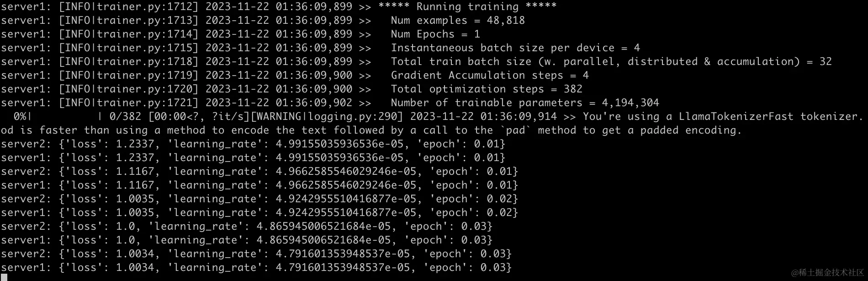Image resolution: width=868 pixels, height=281 pixels.
Task: Click the '***** Running training *****' log line
Action: point(467,7)
